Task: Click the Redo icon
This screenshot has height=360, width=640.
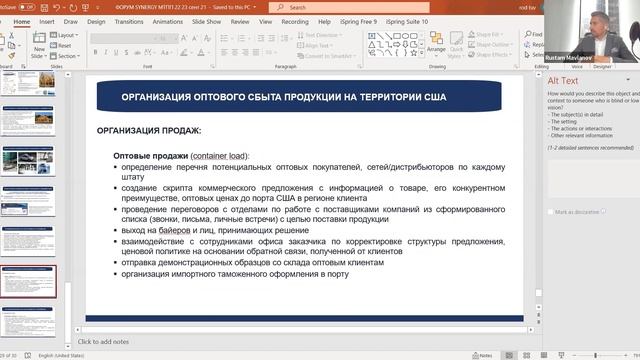Action: (x=73, y=7)
